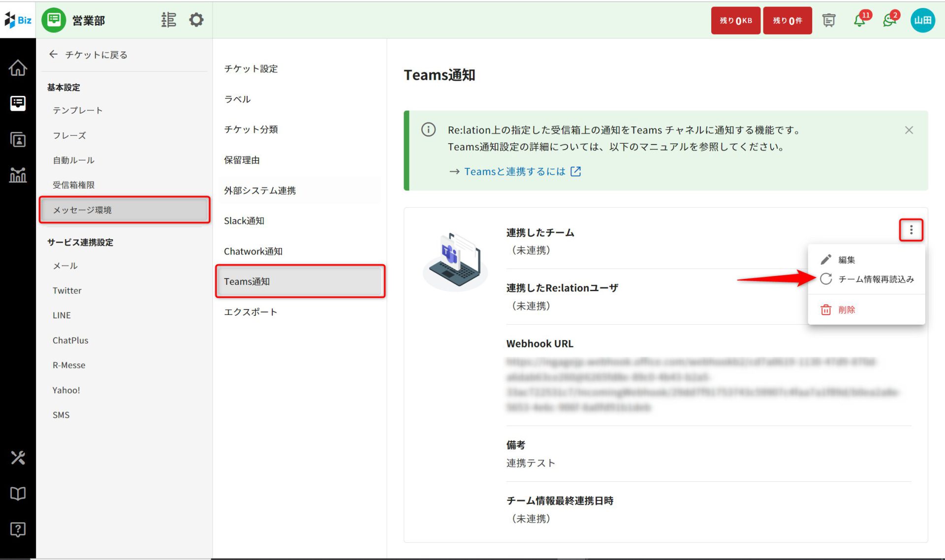Open 外部システム連携 submenu

click(x=299, y=190)
